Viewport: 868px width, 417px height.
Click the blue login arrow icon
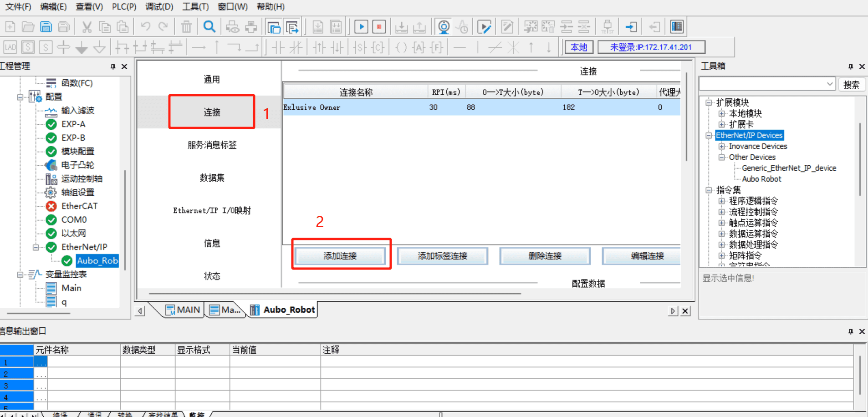(631, 27)
